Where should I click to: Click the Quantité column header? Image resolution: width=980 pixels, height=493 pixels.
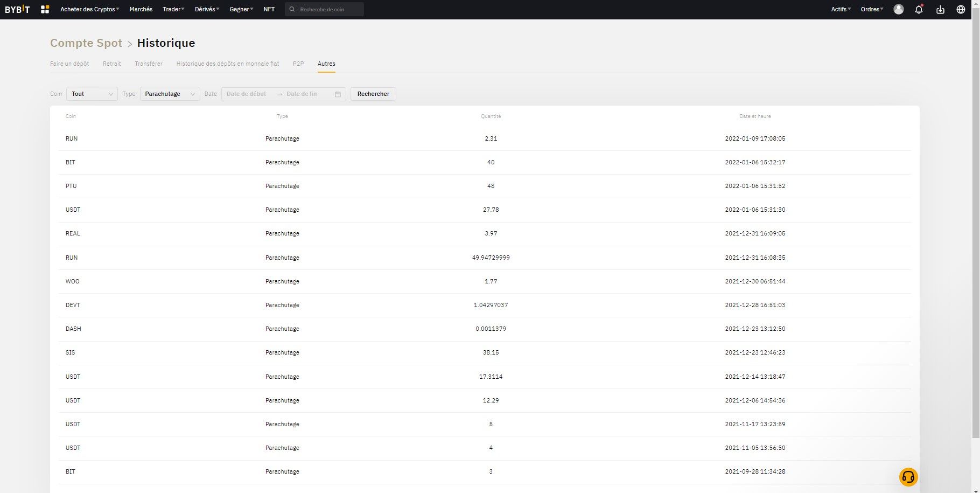pos(491,116)
